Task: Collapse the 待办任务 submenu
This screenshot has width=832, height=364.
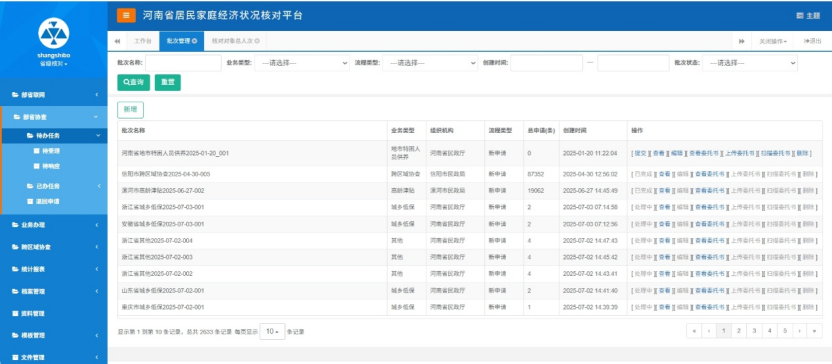Action: 55,136
